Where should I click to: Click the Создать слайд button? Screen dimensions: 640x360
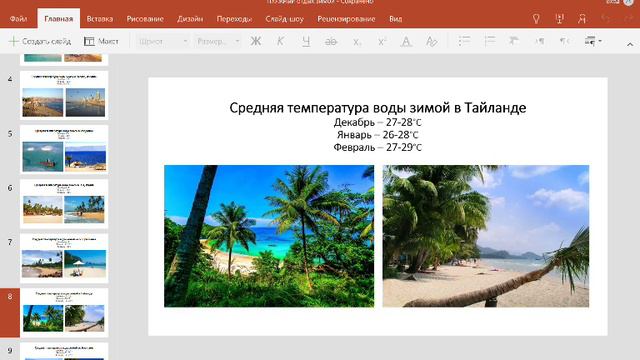40,41
